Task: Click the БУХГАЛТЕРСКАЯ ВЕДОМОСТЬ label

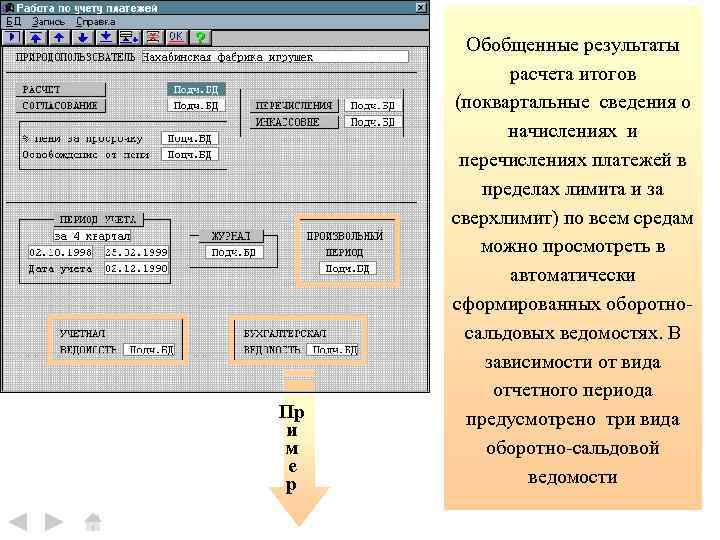Action: (285, 342)
